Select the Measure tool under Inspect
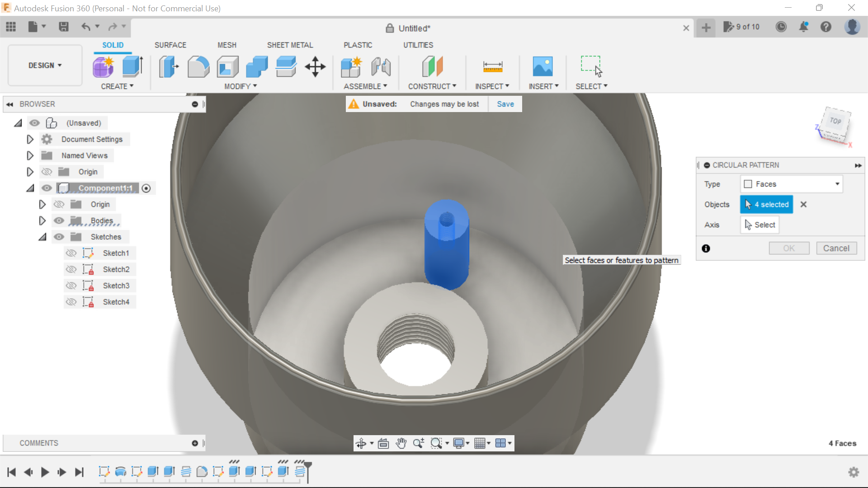The width and height of the screenshot is (868, 488). tap(493, 66)
